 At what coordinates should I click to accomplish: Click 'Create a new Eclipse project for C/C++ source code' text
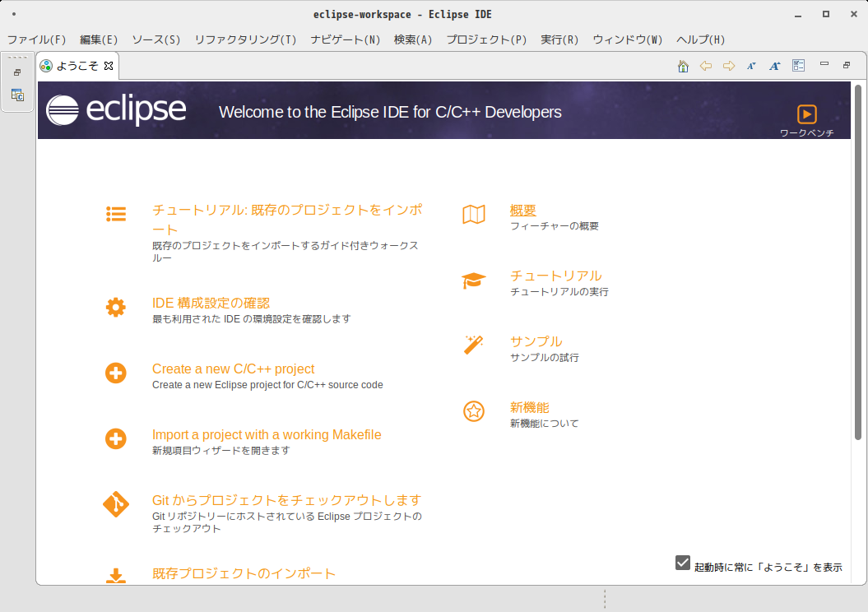[x=267, y=385]
